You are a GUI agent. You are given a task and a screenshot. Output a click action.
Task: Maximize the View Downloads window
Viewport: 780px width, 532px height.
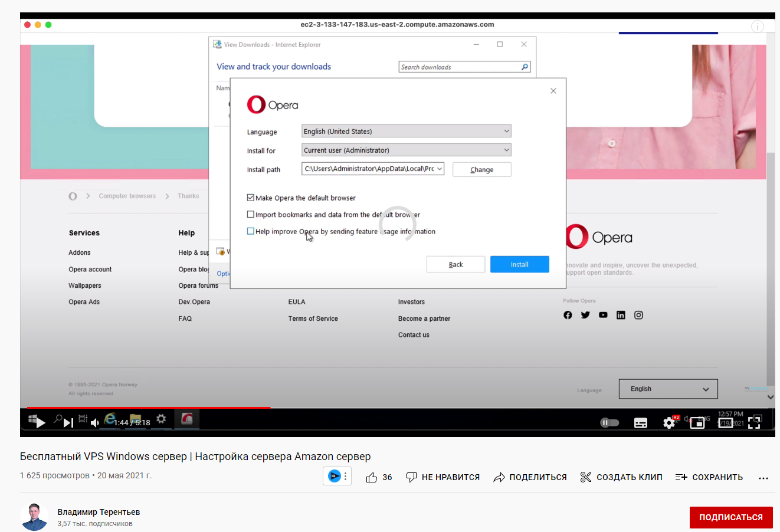pos(500,44)
